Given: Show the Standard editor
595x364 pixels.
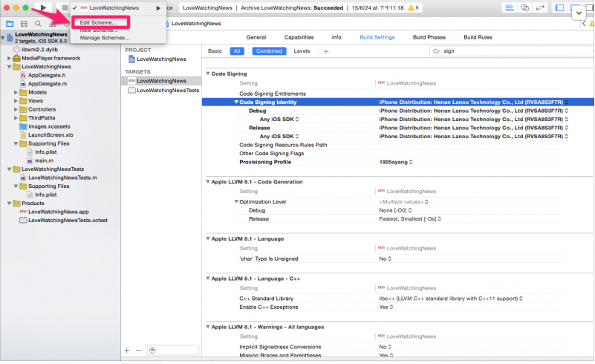Looking at the screenshot, I should [510, 7].
